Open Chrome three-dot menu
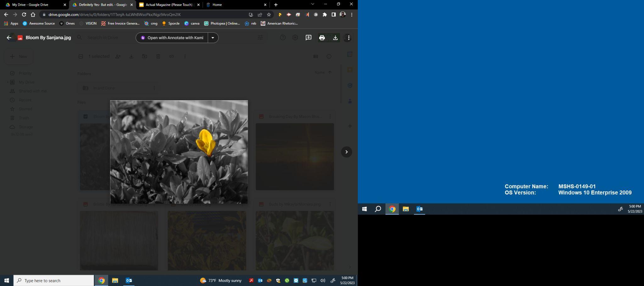The image size is (644, 286). 352,14
